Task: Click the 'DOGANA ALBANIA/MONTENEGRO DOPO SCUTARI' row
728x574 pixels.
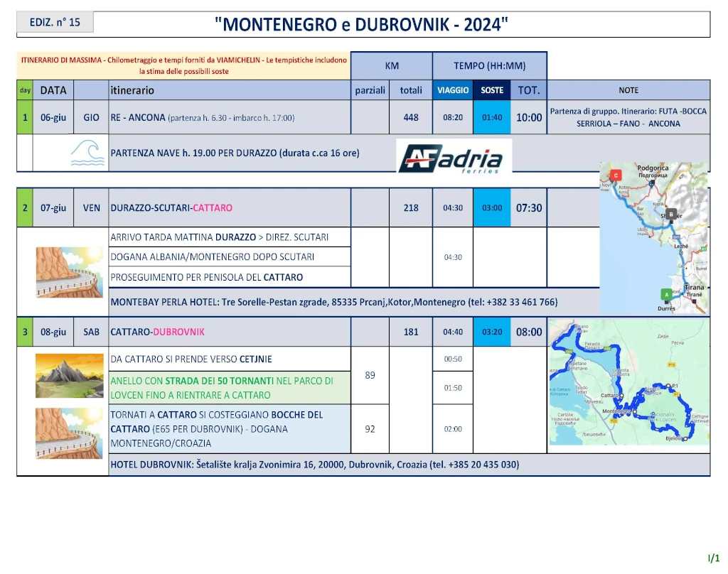Action: coord(230,256)
